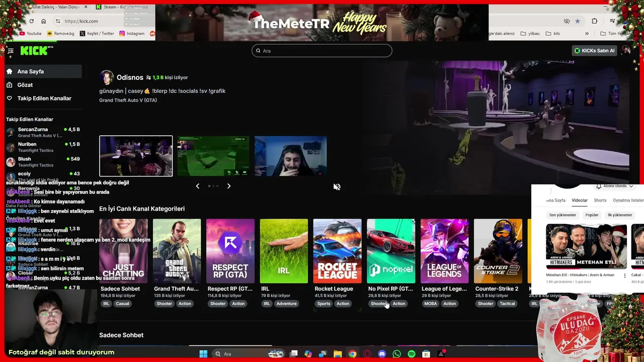
Task: Open File Explorer from the taskbar
Action: 338,354
